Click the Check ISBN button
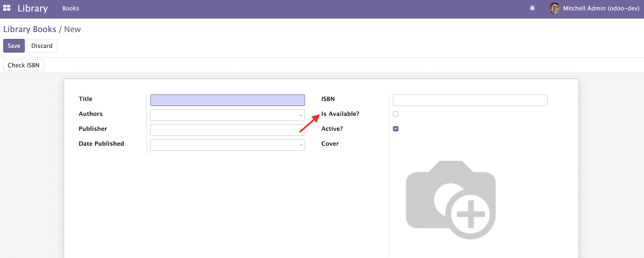644x258 pixels. 24,65
